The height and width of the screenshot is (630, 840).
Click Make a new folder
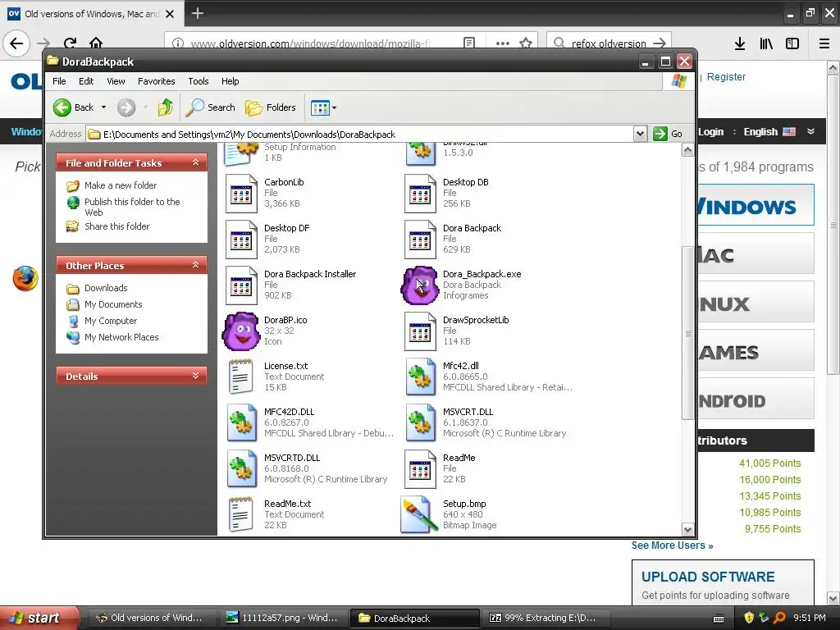pos(121,185)
